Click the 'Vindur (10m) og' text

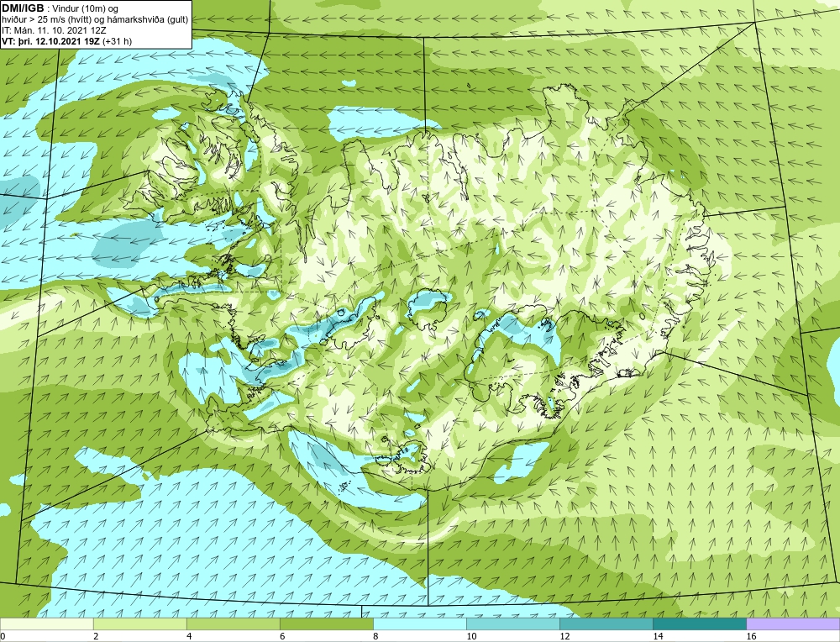[x=87, y=8]
